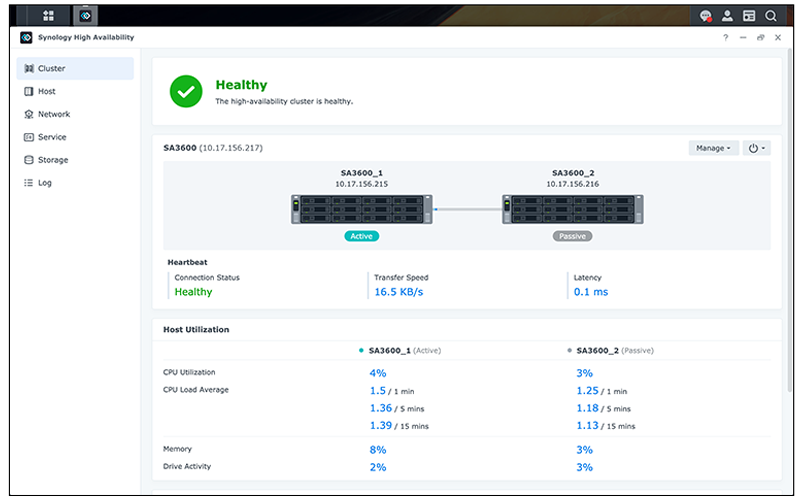
Task: Open the notifications chat bubble icon
Action: click(x=706, y=16)
